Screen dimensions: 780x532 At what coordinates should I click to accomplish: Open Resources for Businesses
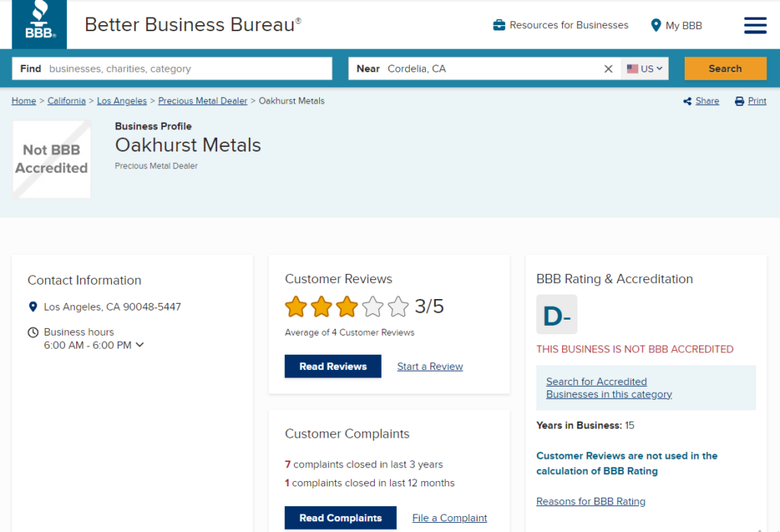[561, 25]
